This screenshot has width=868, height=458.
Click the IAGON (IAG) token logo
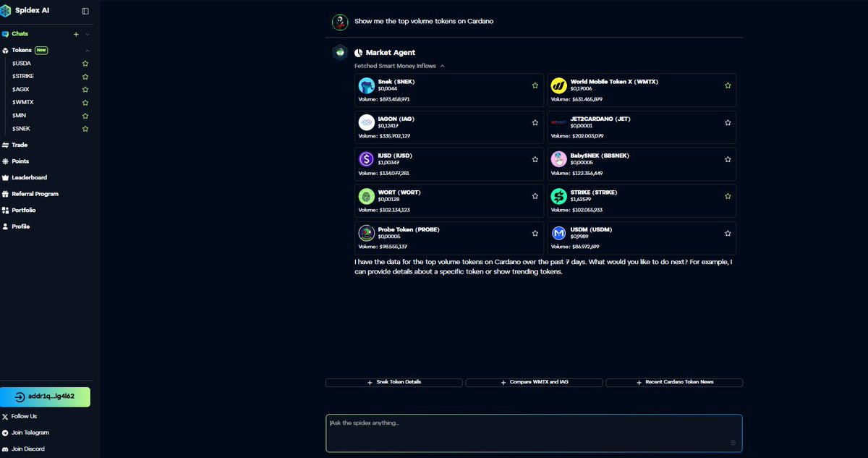click(367, 122)
